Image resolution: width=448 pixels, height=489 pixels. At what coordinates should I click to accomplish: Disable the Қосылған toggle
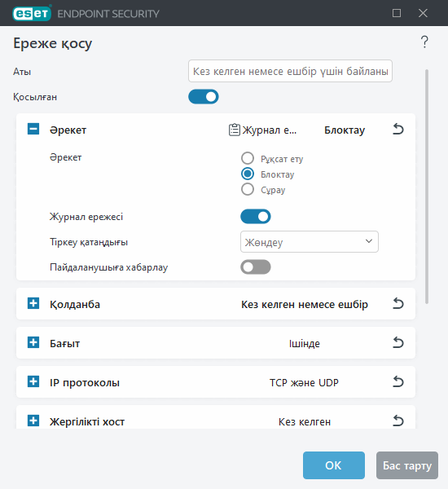[204, 97]
